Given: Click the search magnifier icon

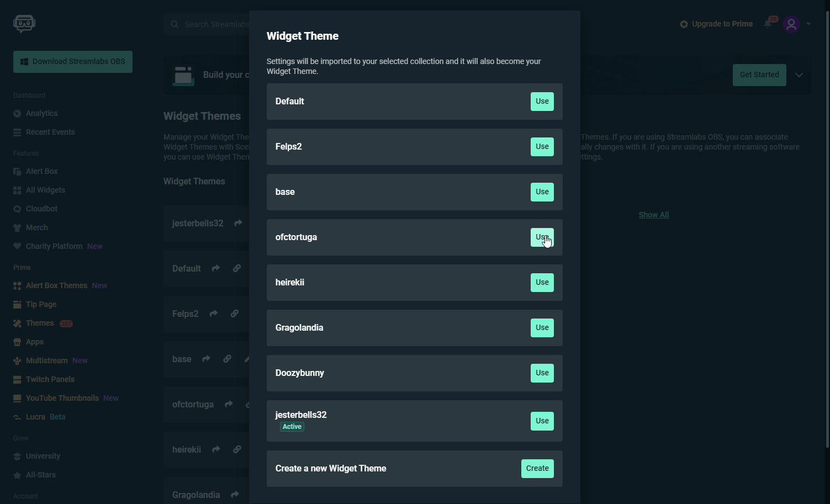Looking at the screenshot, I should [x=175, y=24].
